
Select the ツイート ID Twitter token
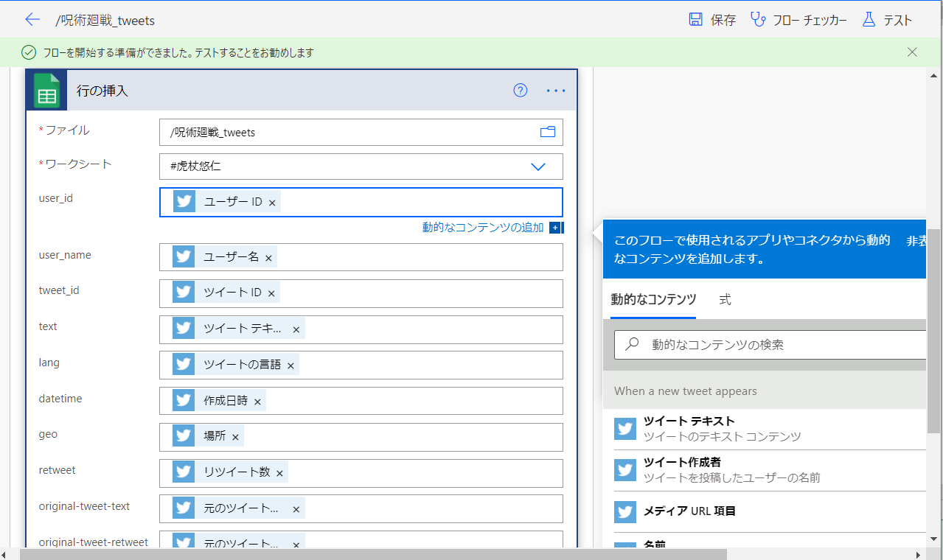(226, 293)
